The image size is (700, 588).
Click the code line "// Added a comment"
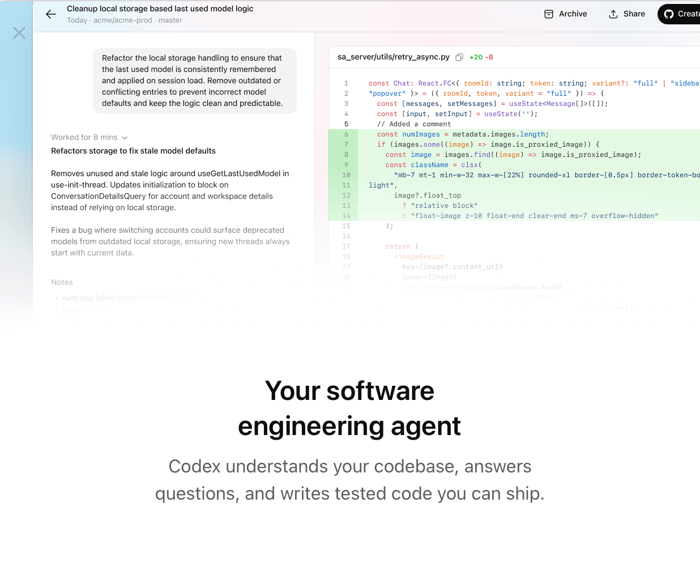[x=414, y=124]
